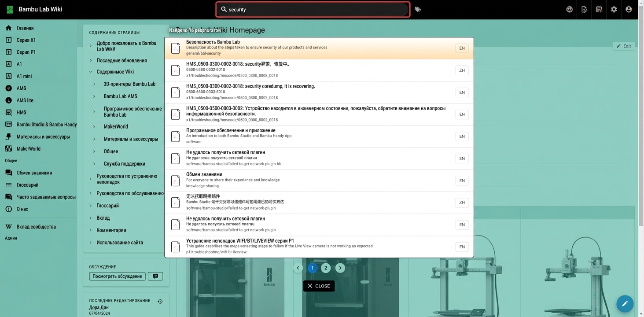The height and width of the screenshot is (317, 644).
Task: Click the comment icon button beside Посмотреть обсуждение
Action: (155, 276)
